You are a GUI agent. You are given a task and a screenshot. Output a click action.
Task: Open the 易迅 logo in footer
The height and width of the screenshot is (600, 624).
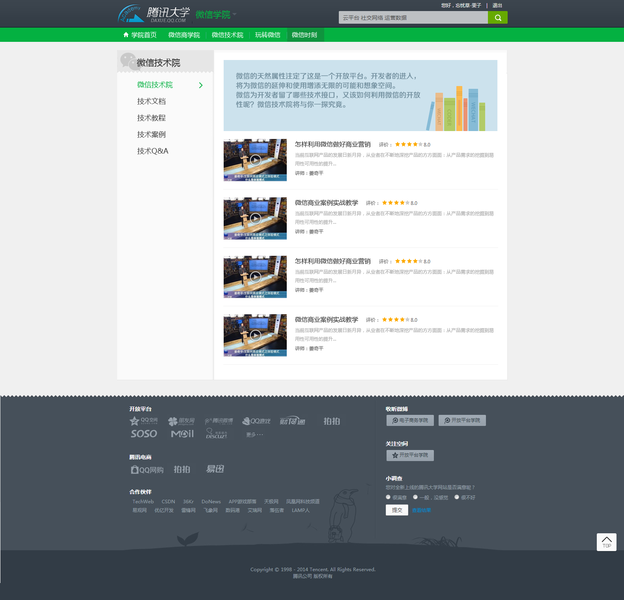[x=215, y=469]
